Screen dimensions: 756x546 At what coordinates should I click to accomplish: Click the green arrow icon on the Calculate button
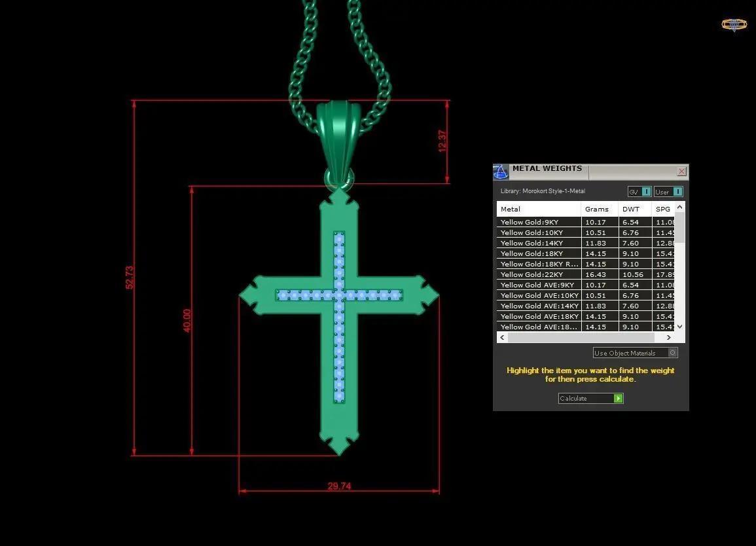click(x=618, y=399)
